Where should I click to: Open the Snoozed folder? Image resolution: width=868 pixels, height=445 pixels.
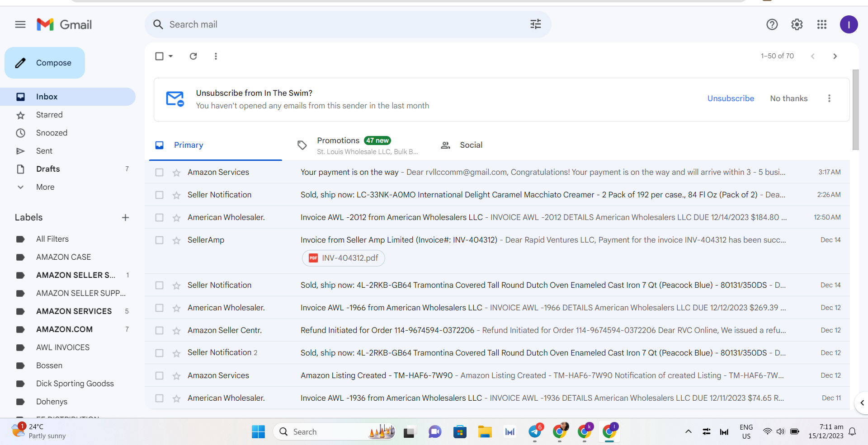point(68,133)
